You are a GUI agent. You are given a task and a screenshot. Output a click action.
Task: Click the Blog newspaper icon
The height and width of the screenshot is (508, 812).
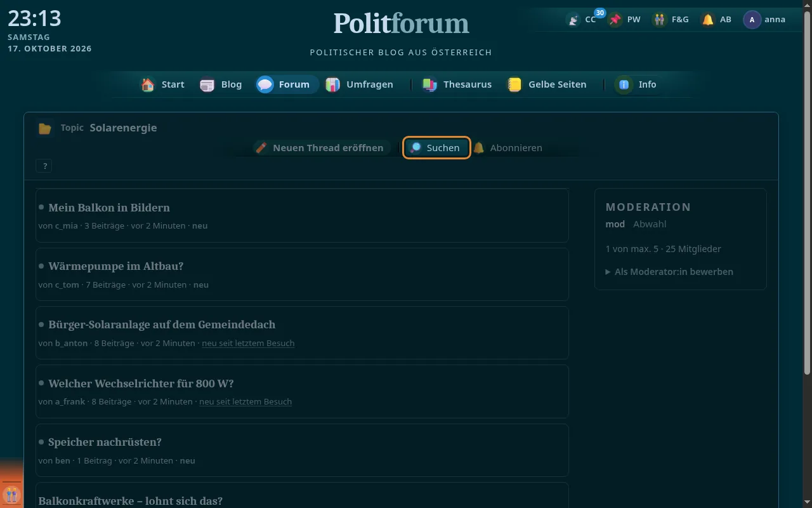tap(207, 84)
